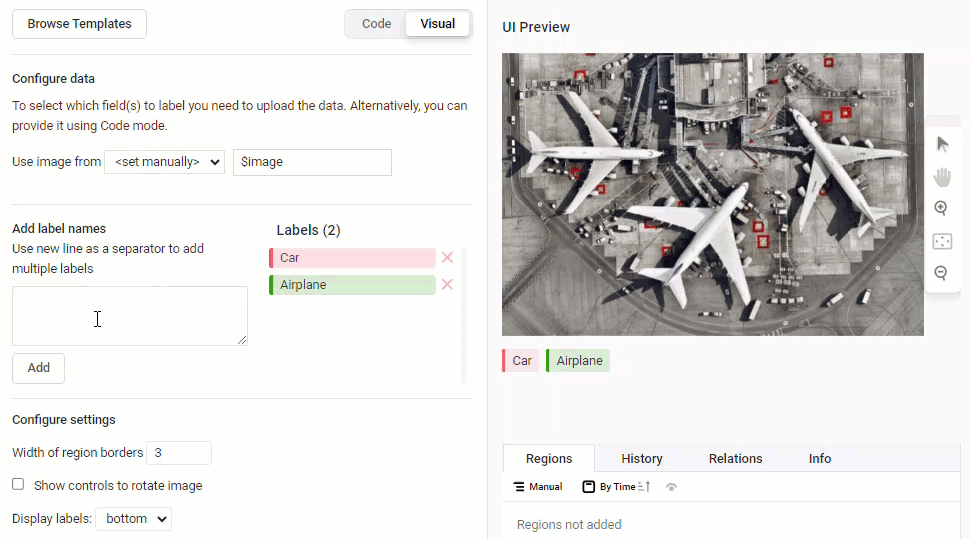
Task: Click the sort order arrow icon
Action: coord(644,487)
